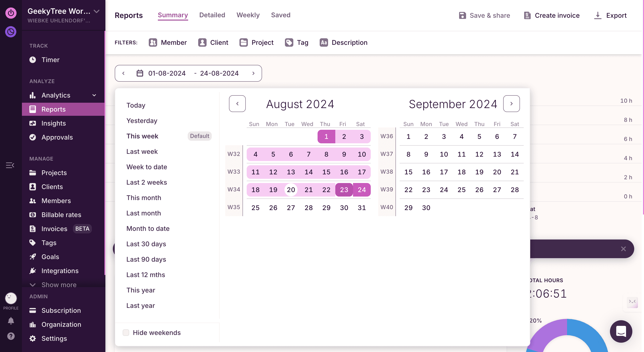The width and height of the screenshot is (644, 352).
Task: Collapse the sidebar with the menu icon
Action: click(10, 165)
